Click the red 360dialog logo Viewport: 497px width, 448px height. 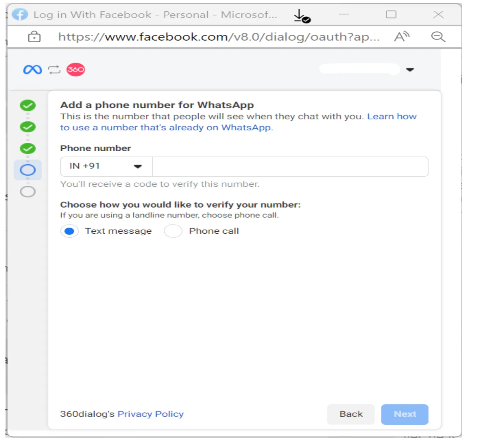(x=76, y=70)
